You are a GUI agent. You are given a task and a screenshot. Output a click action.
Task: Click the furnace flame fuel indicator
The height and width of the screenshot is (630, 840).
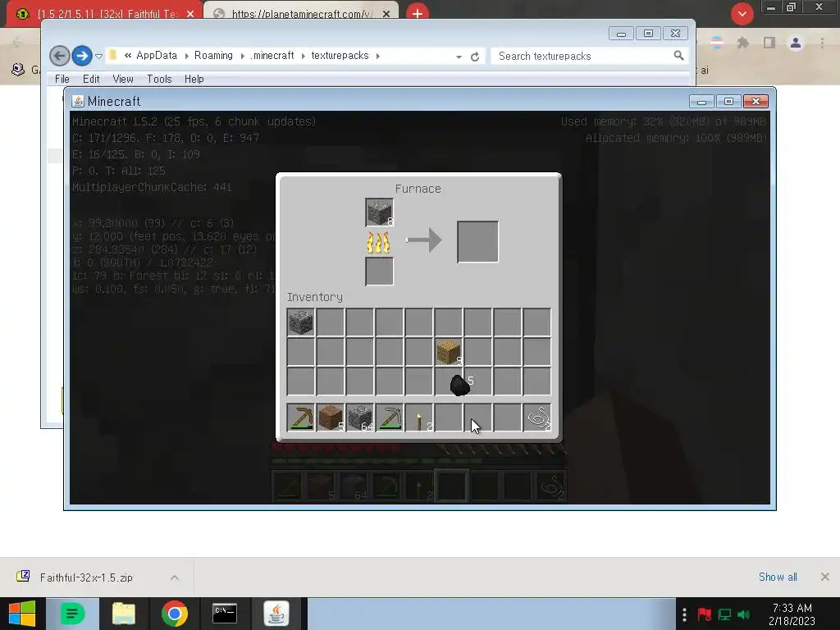pos(379,242)
